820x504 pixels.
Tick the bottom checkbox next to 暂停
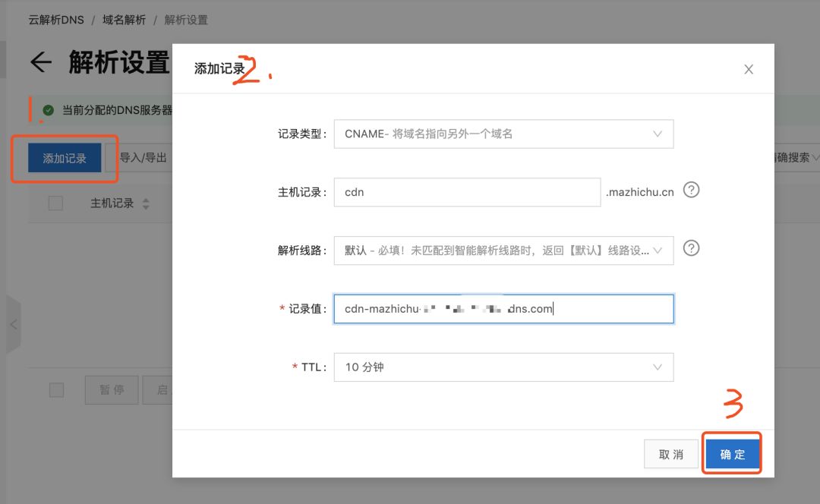tap(56, 390)
